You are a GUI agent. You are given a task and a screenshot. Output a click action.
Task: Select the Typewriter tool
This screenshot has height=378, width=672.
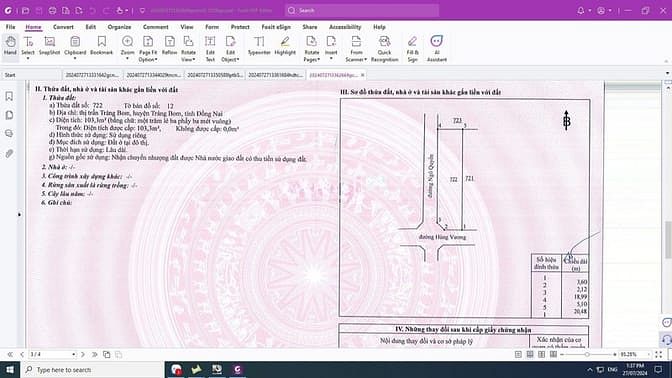coord(259,45)
